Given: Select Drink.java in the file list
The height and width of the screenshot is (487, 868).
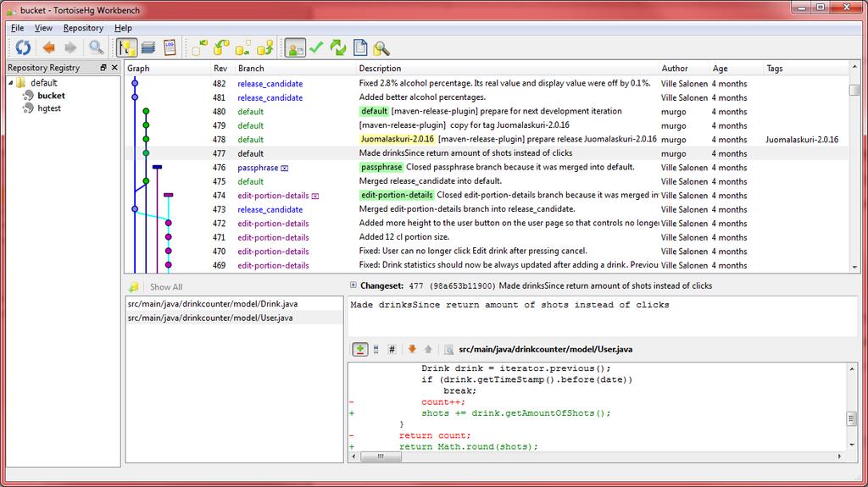Looking at the screenshot, I should (x=234, y=304).
